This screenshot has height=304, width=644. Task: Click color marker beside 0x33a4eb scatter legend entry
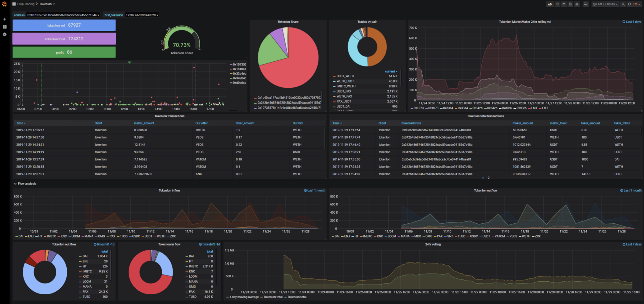pos(231,74)
